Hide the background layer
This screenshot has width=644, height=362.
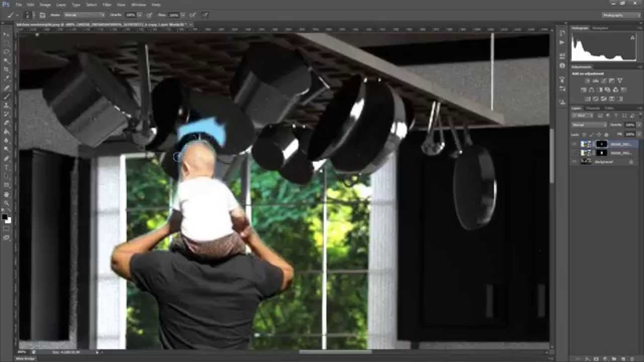[x=574, y=161]
